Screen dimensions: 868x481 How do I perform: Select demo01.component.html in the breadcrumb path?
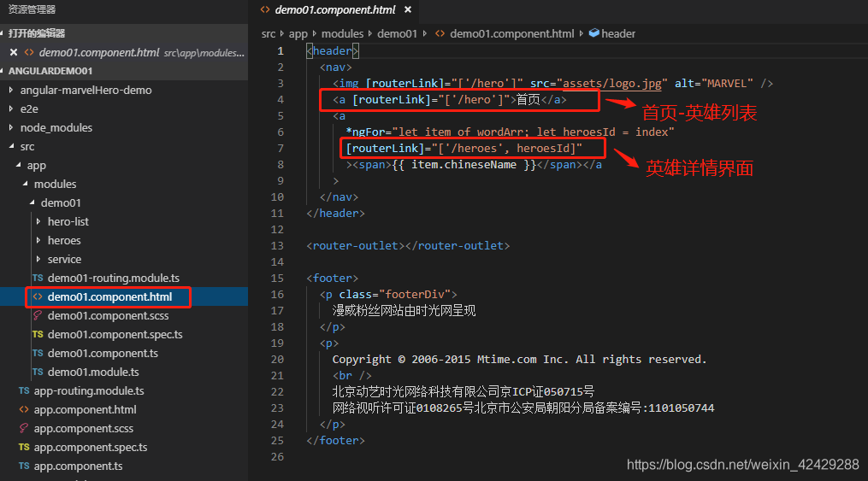pos(511,33)
